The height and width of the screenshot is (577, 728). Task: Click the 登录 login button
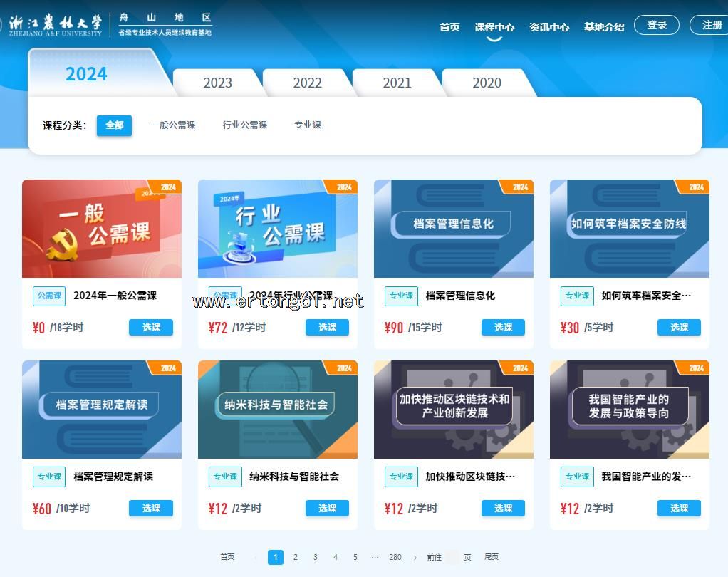coord(657,25)
